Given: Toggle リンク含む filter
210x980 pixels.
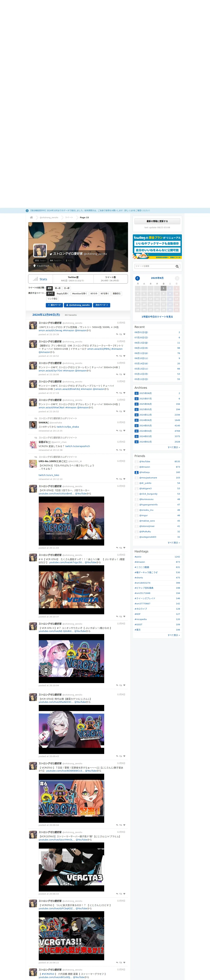Looking at the screenshot, I should click(53, 299).
